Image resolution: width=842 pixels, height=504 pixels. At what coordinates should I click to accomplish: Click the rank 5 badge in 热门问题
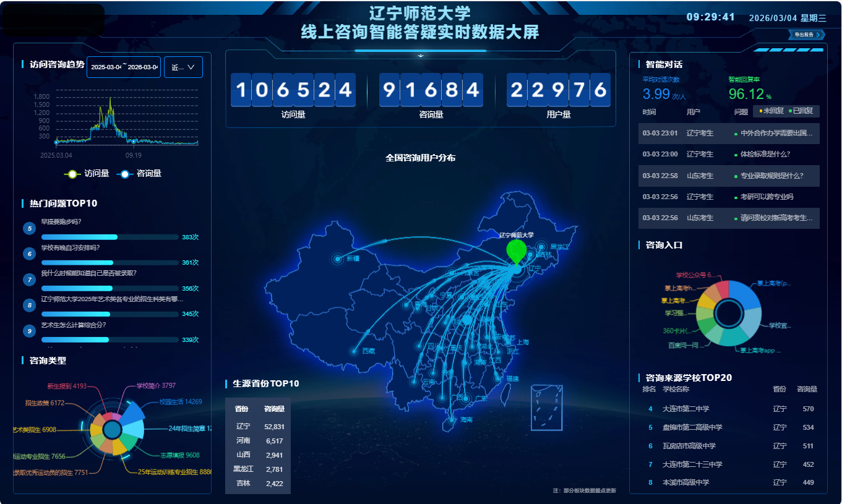click(x=29, y=229)
